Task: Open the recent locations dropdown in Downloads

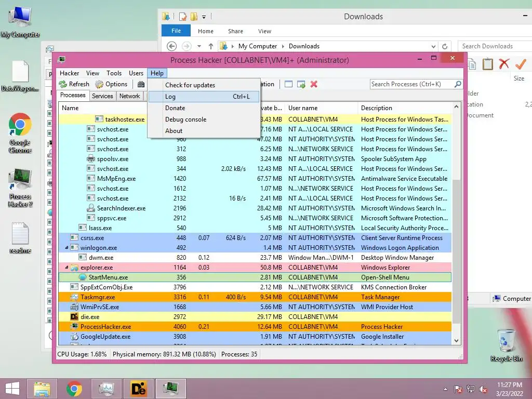Action: click(x=199, y=46)
